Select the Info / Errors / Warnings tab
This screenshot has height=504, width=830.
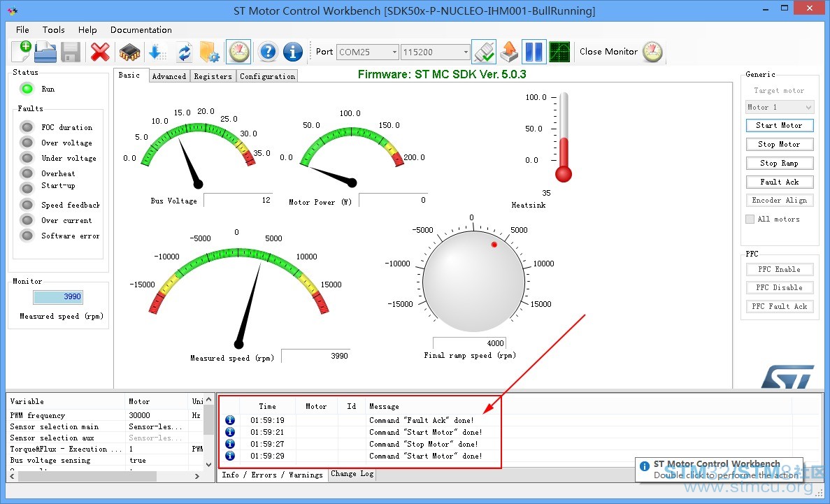pos(272,475)
